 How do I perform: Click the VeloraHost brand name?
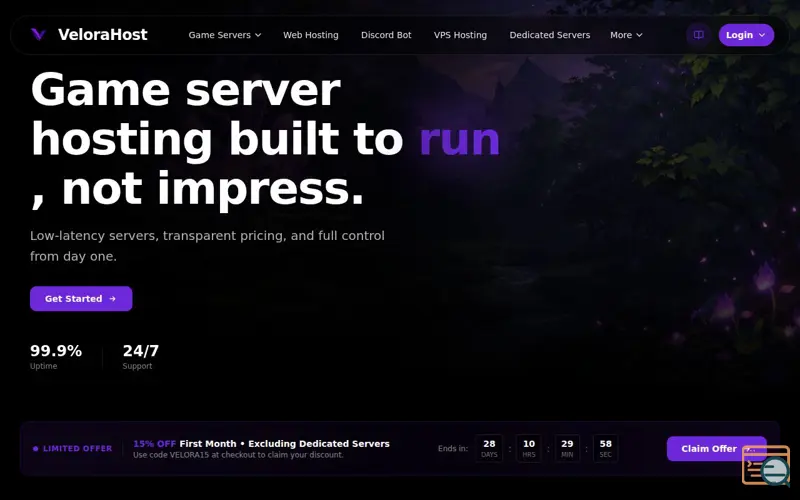[x=103, y=34]
